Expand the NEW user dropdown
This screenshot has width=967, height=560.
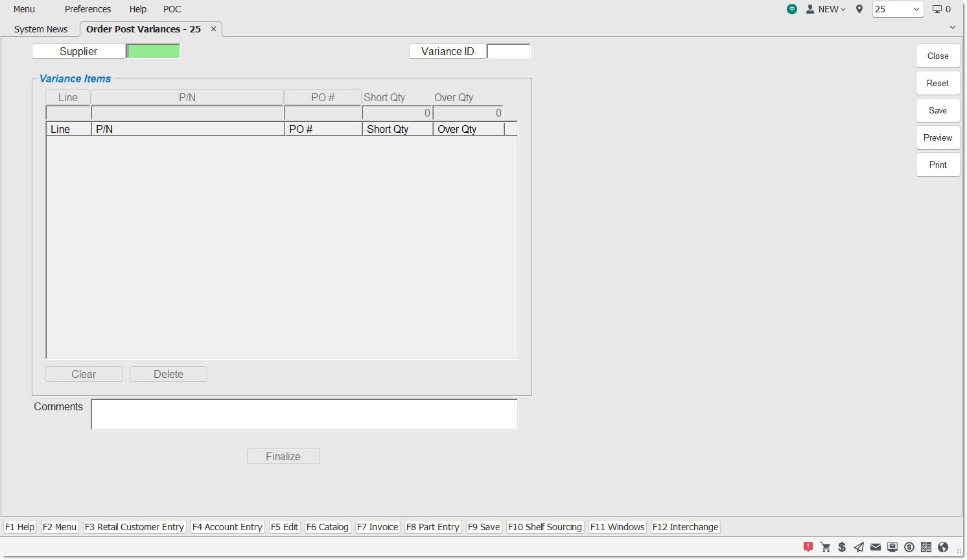pyautogui.click(x=826, y=9)
